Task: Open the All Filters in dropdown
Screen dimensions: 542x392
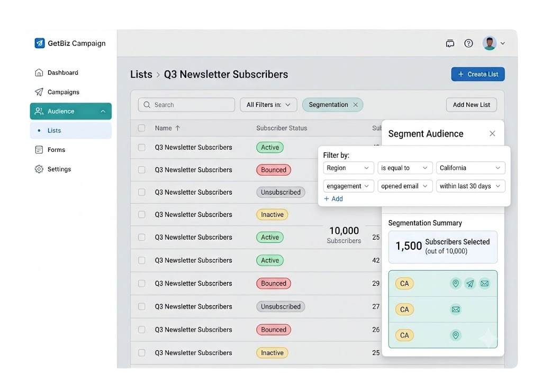Action: tap(268, 105)
